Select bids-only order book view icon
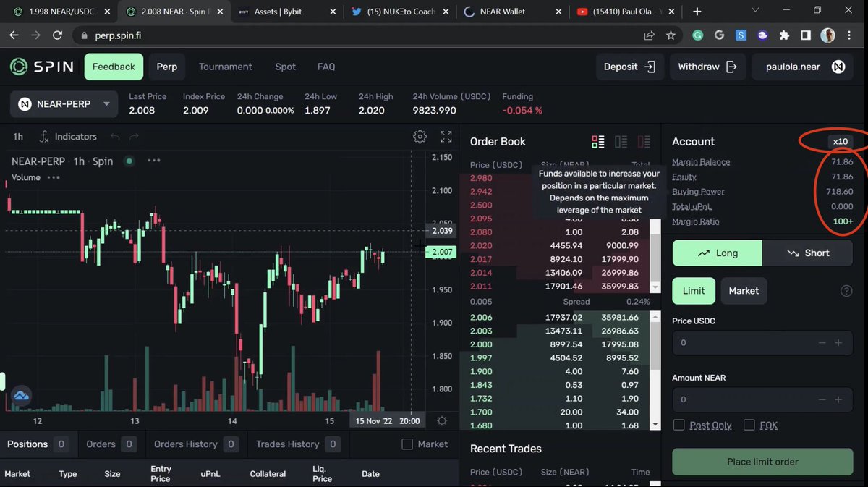 (x=621, y=142)
